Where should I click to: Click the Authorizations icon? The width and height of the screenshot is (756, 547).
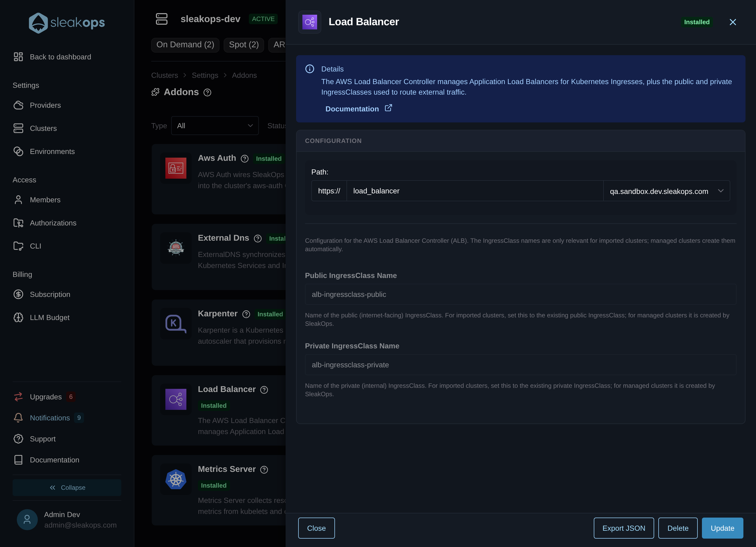[18, 223]
